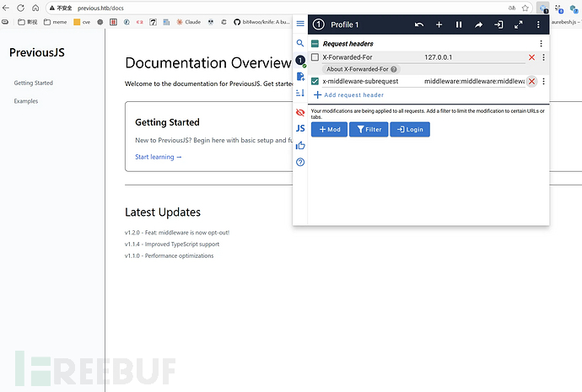This screenshot has height=392, width=582.
Task: Click the address bar URL previous.htb/docs
Action: click(x=100, y=8)
